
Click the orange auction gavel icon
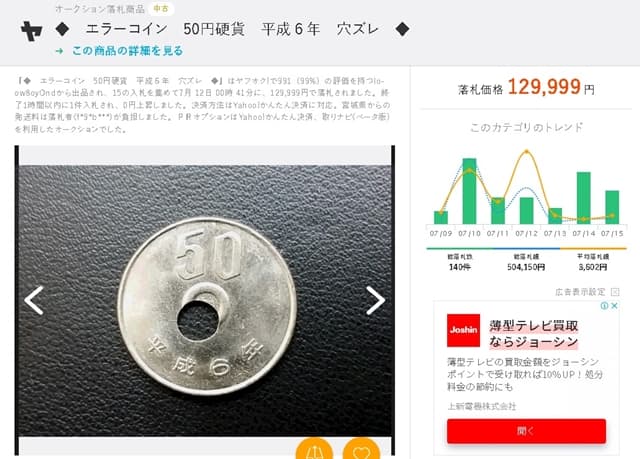pos(314,449)
